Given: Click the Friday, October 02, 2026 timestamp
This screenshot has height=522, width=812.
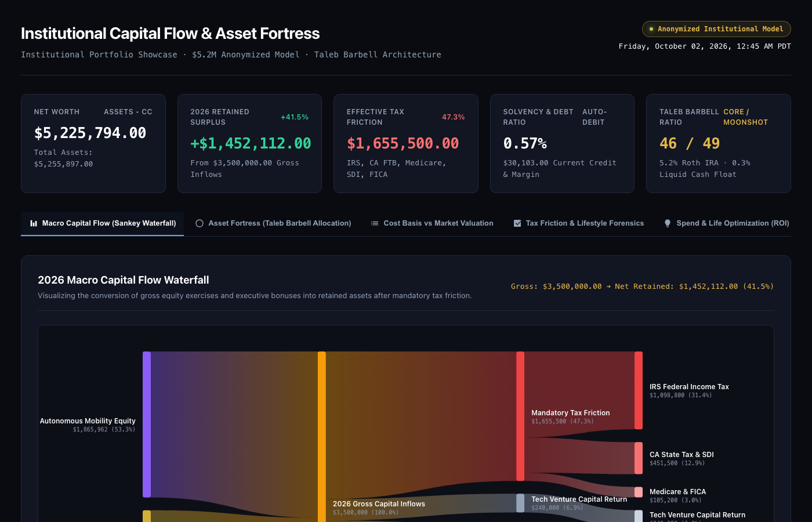Looking at the screenshot, I should (705, 46).
